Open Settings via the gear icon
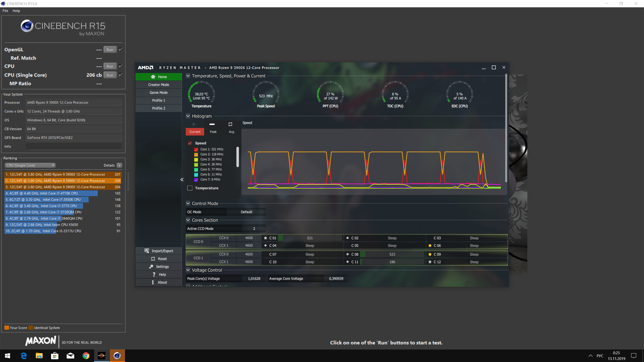This screenshot has width=644, height=362. (x=151, y=266)
